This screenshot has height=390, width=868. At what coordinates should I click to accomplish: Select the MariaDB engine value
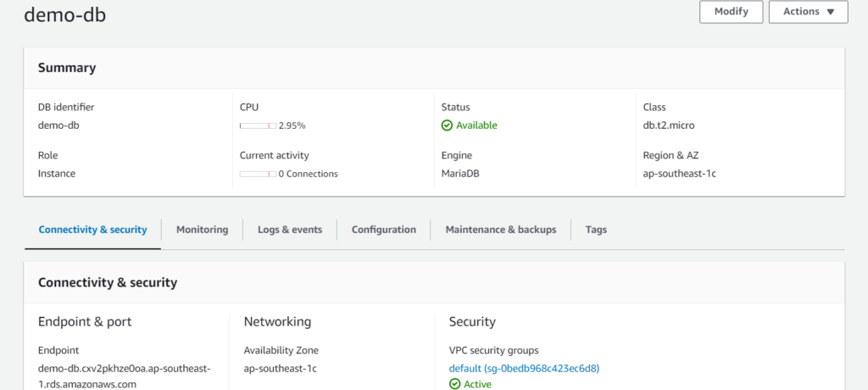(460, 174)
